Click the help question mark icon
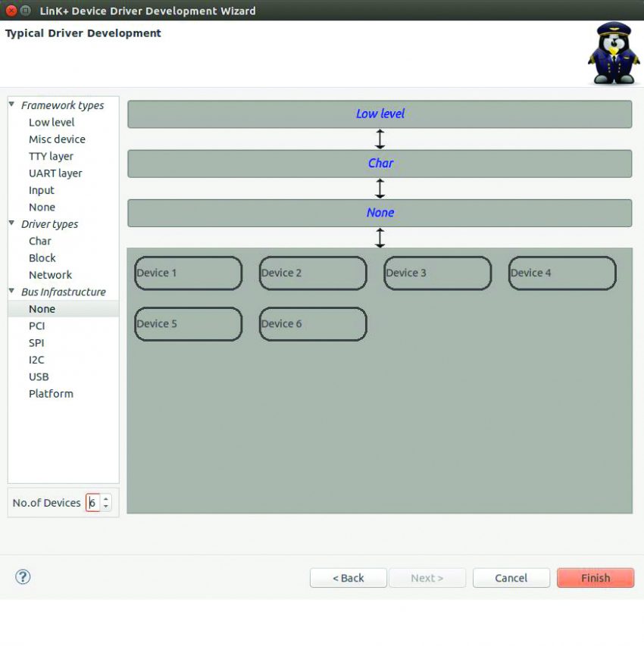Image resolution: width=644 pixels, height=646 pixels. pyautogui.click(x=23, y=577)
